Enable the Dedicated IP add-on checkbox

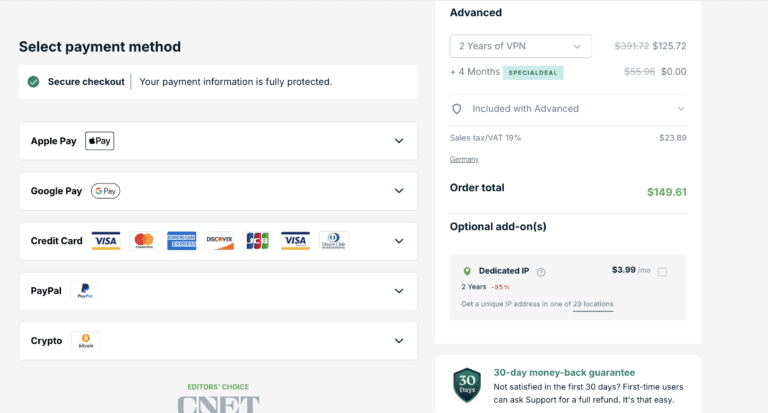[x=662, y=271]
